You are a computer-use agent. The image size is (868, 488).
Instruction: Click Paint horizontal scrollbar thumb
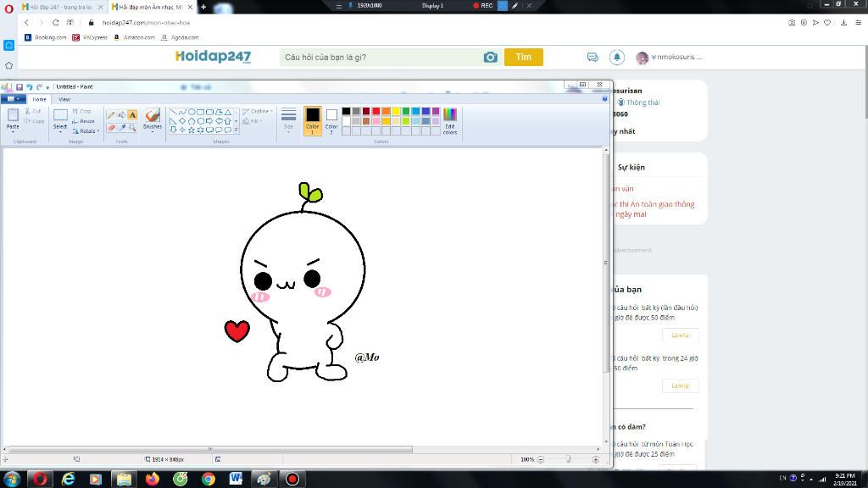210,449
